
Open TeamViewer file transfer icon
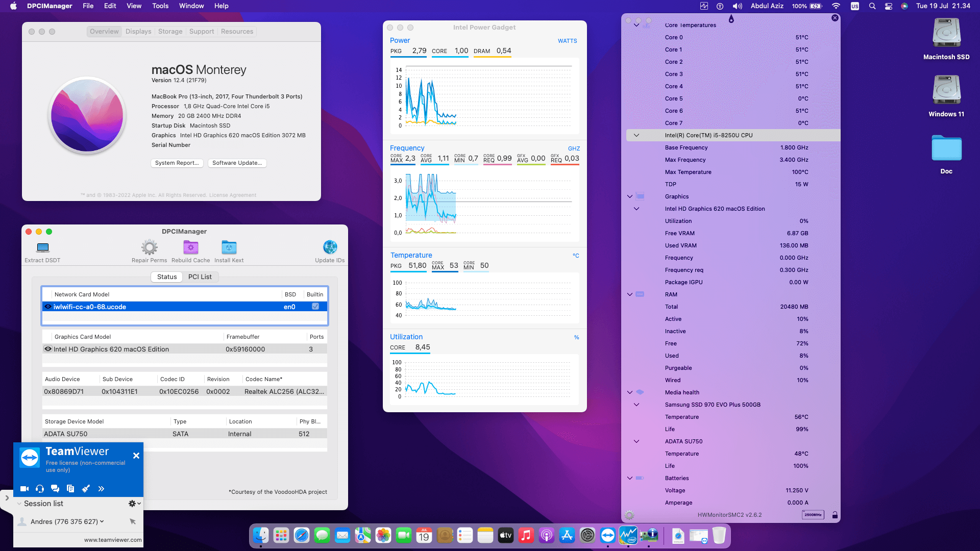(70, 489)
